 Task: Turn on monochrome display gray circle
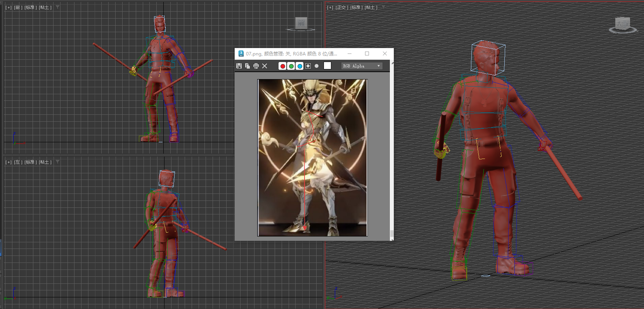point(317,66)
